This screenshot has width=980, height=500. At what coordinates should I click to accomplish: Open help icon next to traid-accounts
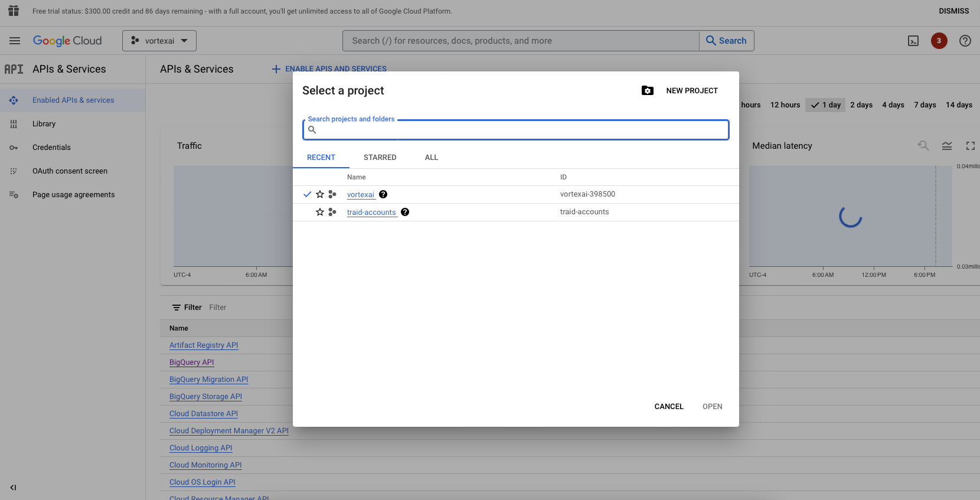pos(405,212)
